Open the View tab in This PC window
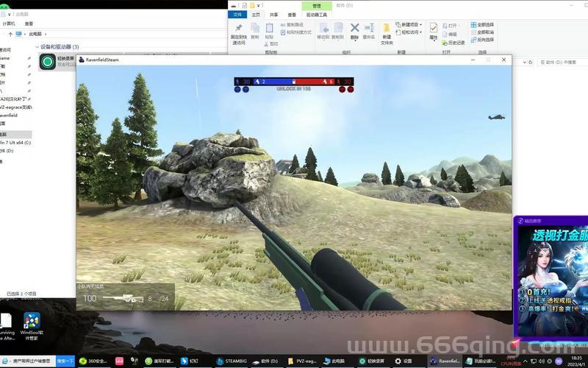Viewport: 588px width, 368px height. (x=29, y=24)
